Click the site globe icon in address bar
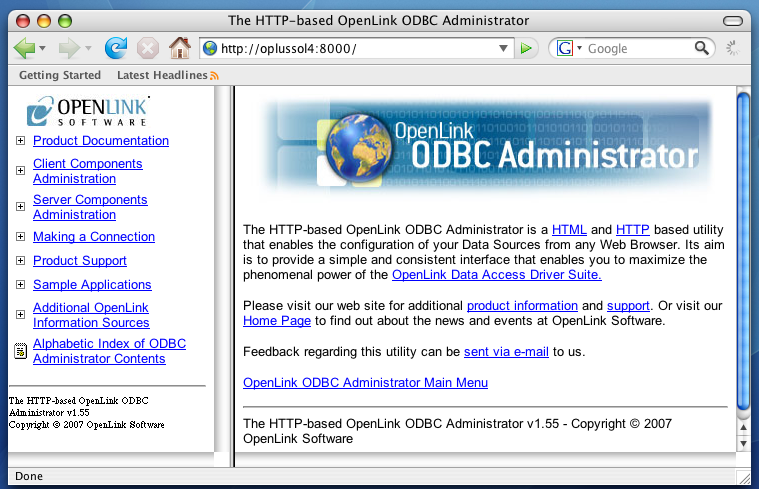 [x=210, y=48]
